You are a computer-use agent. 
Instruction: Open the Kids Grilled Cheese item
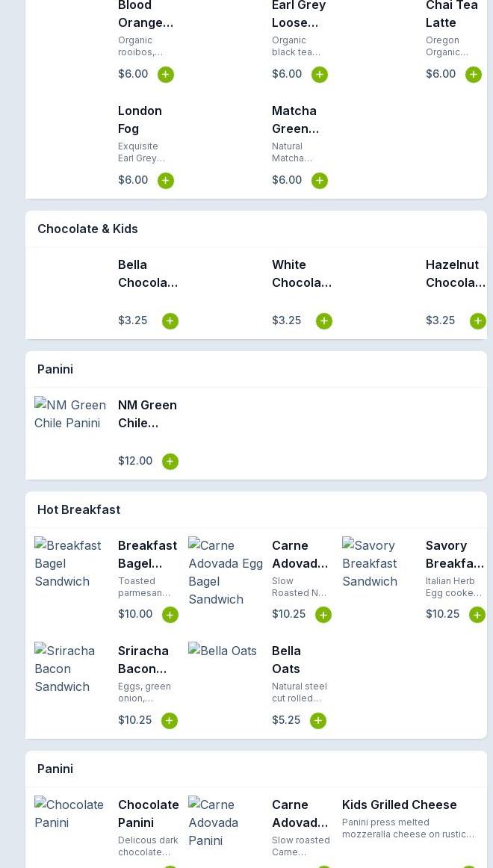[x=400, y=805]
